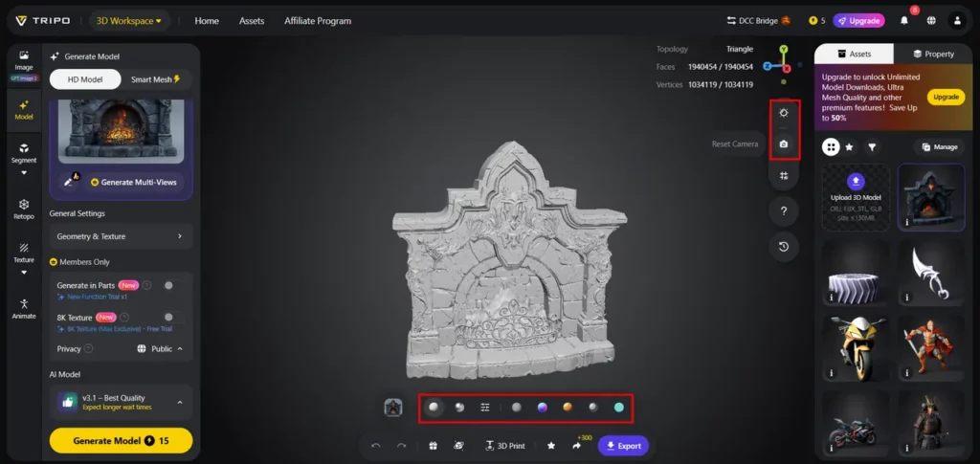
Task: Open the language globe icon
Action: (931, 21)
